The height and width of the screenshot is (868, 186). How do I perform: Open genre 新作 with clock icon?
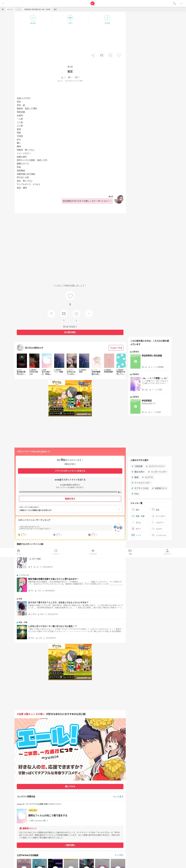(x=140, y=510)
